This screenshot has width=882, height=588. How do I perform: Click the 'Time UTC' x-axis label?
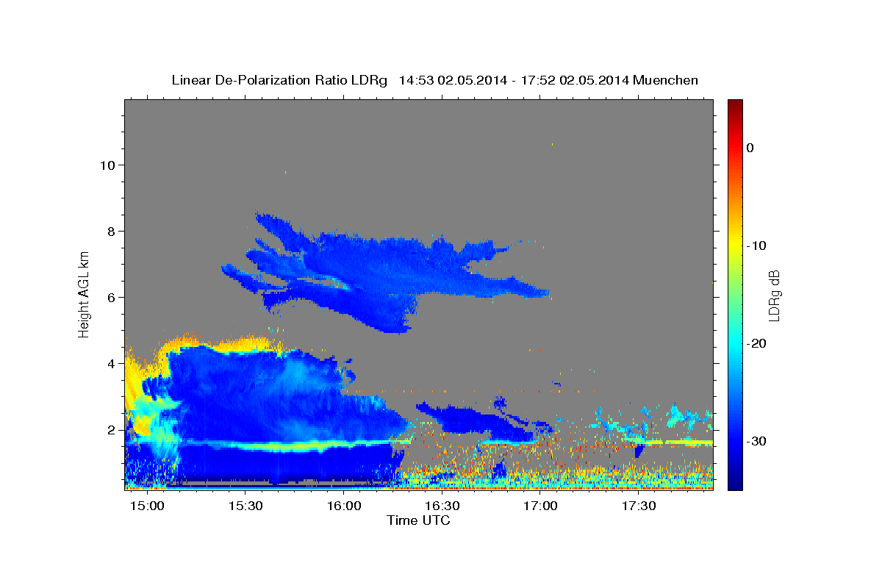coord(418,520)
